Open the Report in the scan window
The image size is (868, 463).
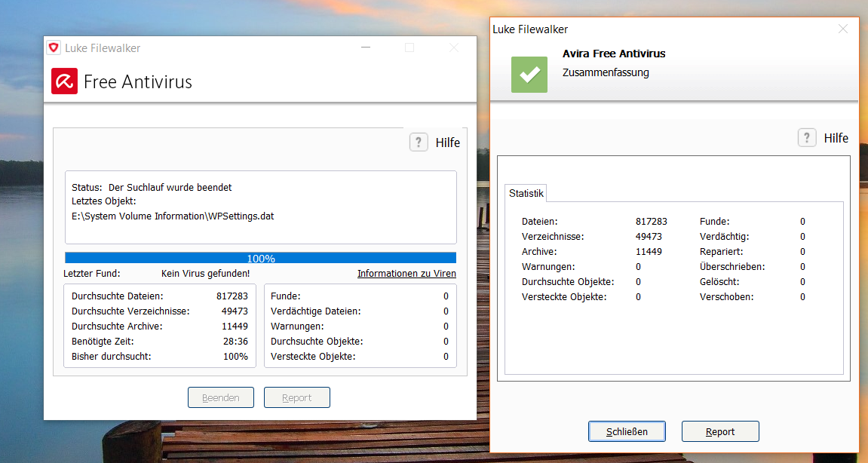click(x=296, y=397)
